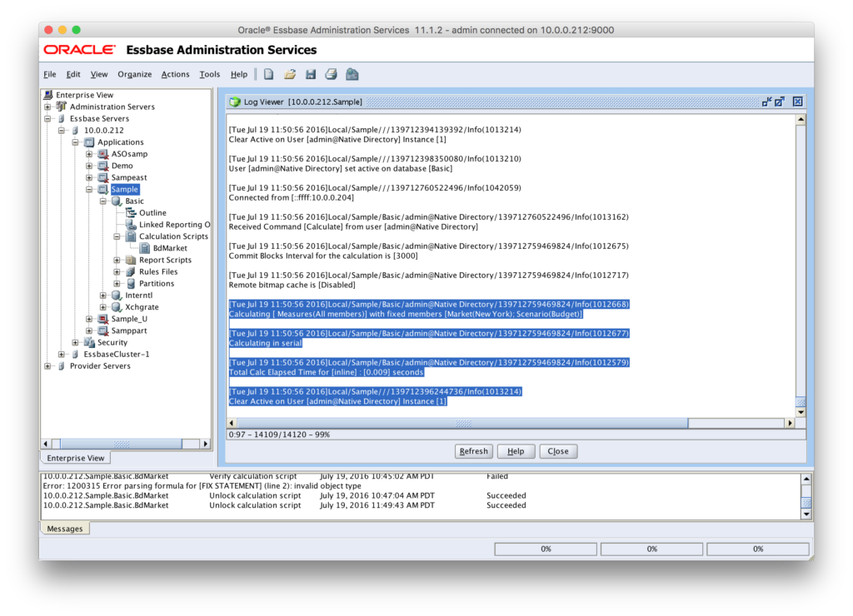The height and width of the screenshot is (616, 853).
Task: Expand the ASOsamp application
Action: click(89, 154)
